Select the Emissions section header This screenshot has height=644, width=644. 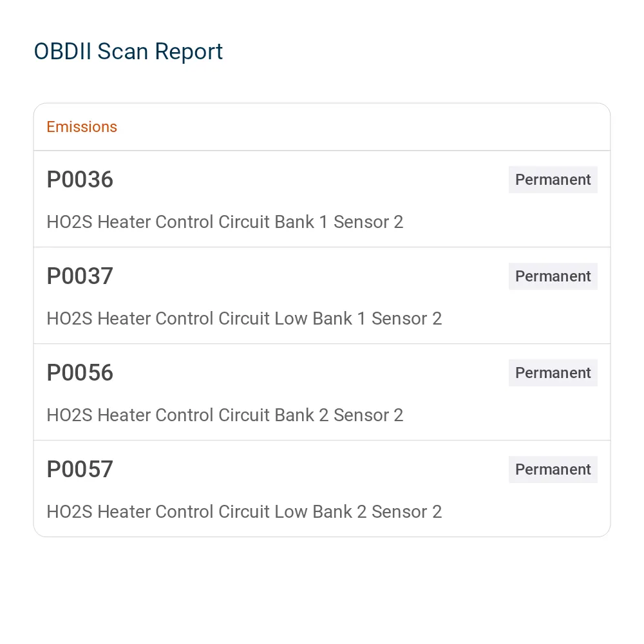[82, 127]
